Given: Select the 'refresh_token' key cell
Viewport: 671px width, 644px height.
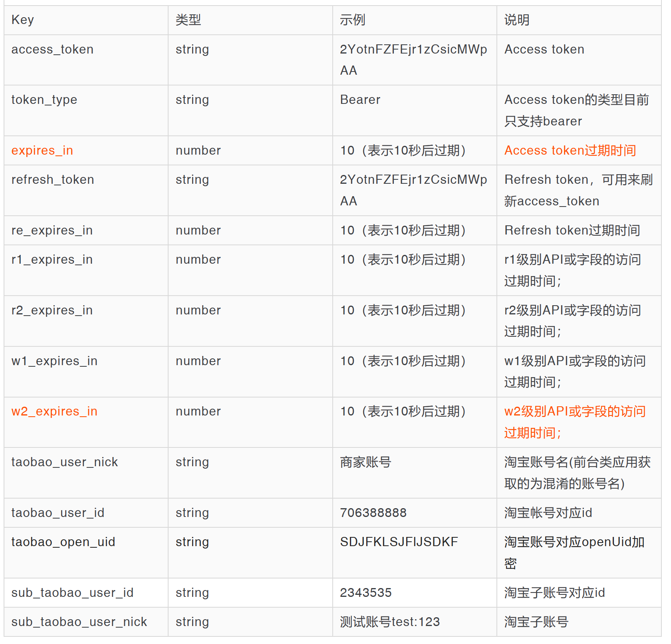Looking at the screenshot, I should [86, 190].
